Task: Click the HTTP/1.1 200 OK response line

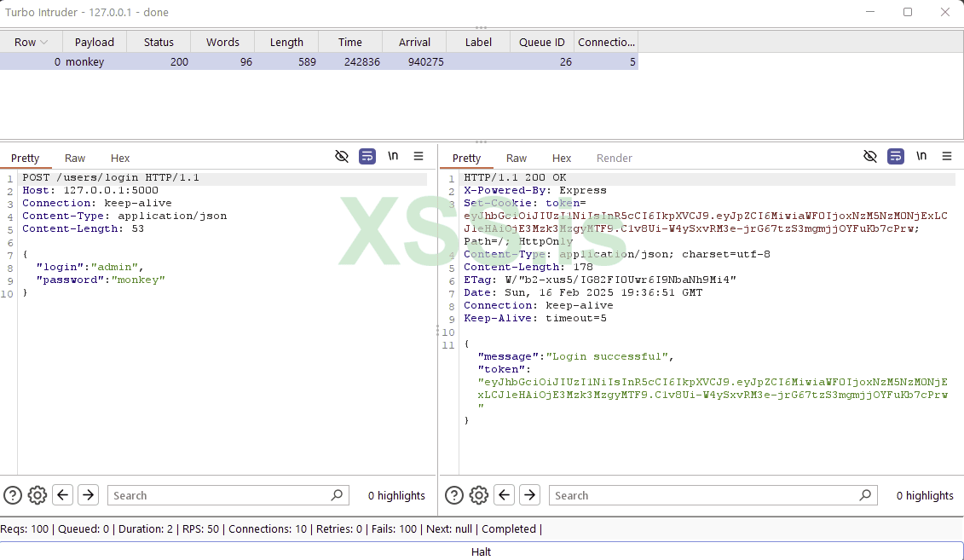Action: pos(515,177)
